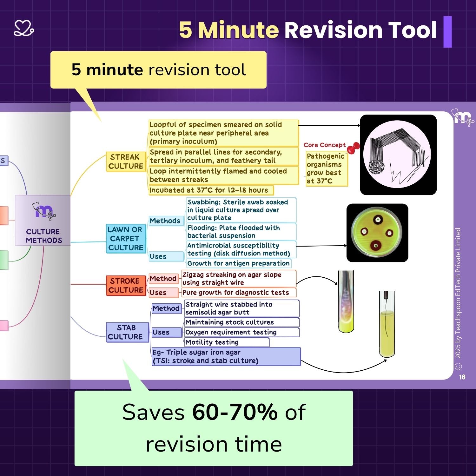This screenshot has height=476, width=476.
Task: Select the LAWN OR CARPET CULTURE node
Action: click(x=126, y=239)
